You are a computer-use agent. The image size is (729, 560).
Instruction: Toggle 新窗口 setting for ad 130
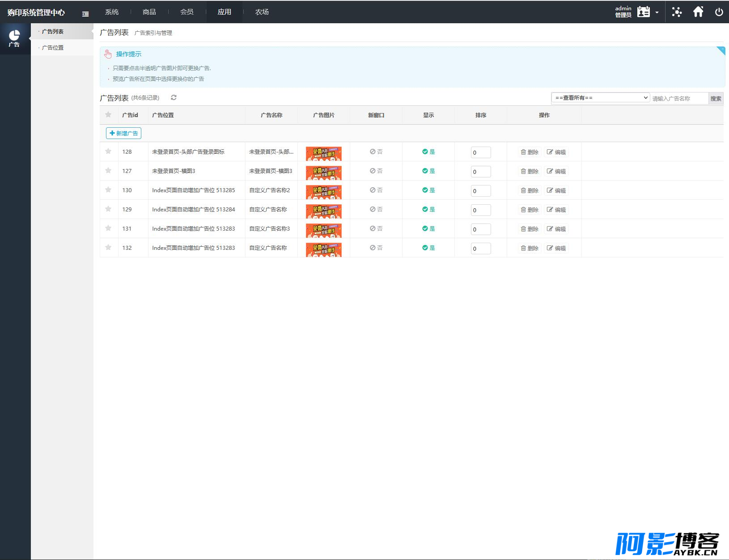376,190
